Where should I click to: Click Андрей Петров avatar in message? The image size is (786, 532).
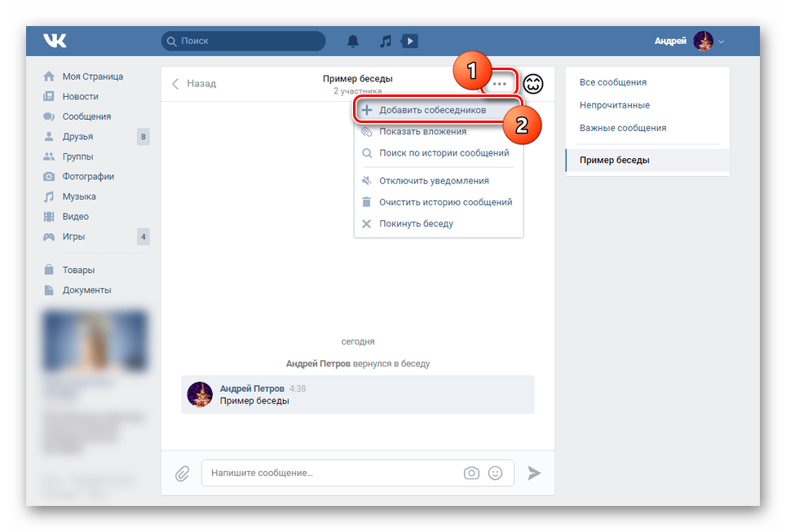tap(200, 394)
